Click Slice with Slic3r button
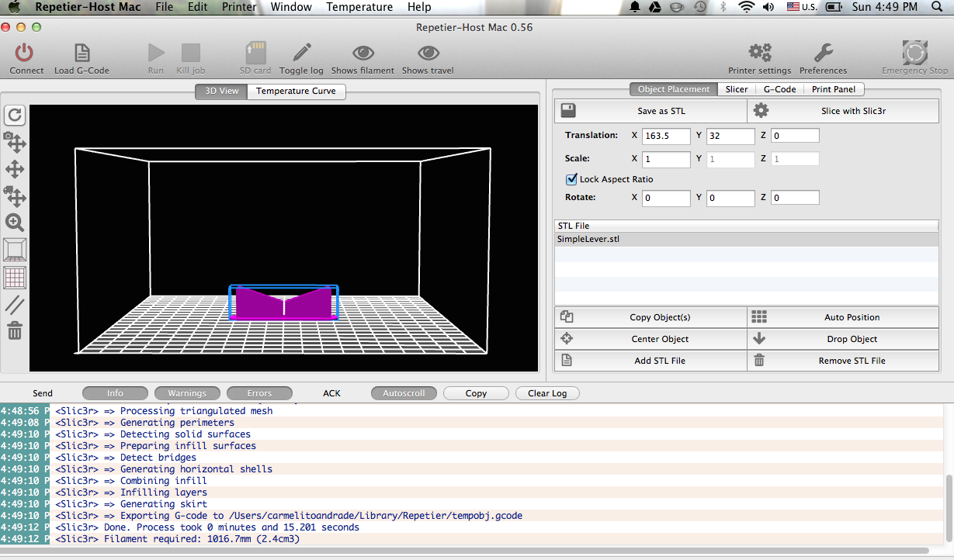Image resolution: width=954 pixels, height=560 pixels. (843, 111)
